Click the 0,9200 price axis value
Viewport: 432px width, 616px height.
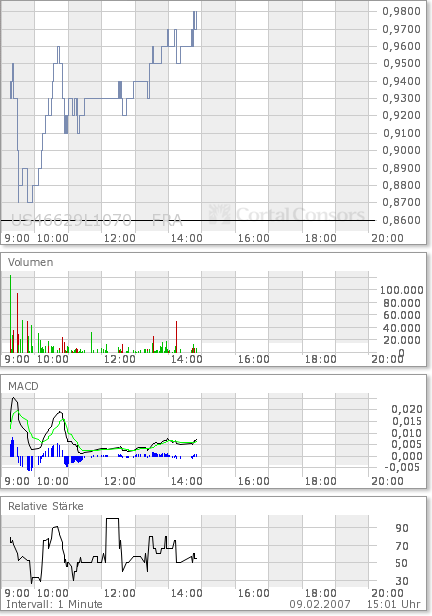[401, 115]
